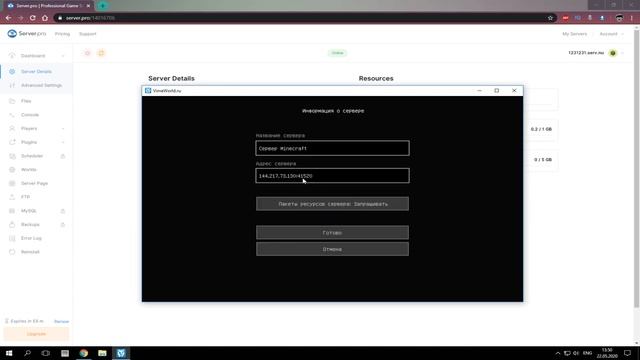
Task: Expand the Plugins submenu chevron
Action: point(63,142)
